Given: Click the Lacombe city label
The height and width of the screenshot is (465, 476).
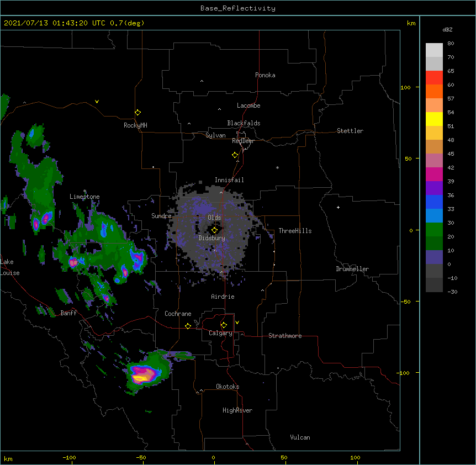Looking at the screenshot, I should pyautogui.click(x=248, y=105).
